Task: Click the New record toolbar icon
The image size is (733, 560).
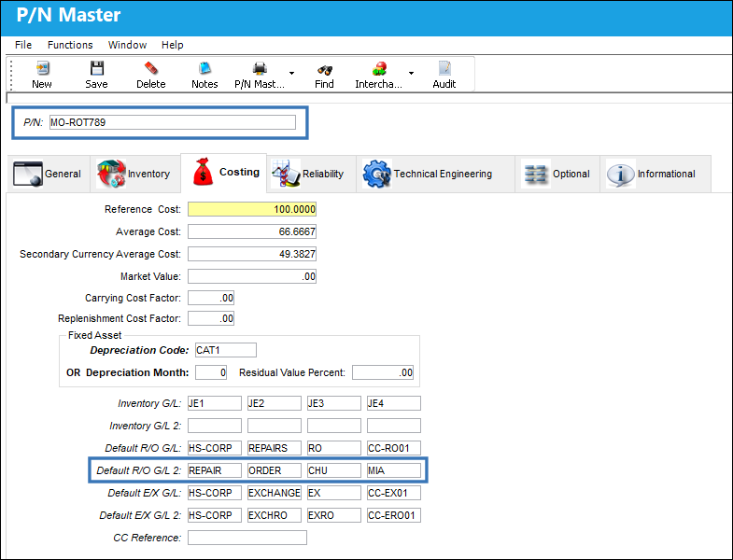Action: (x=42, y=69)
